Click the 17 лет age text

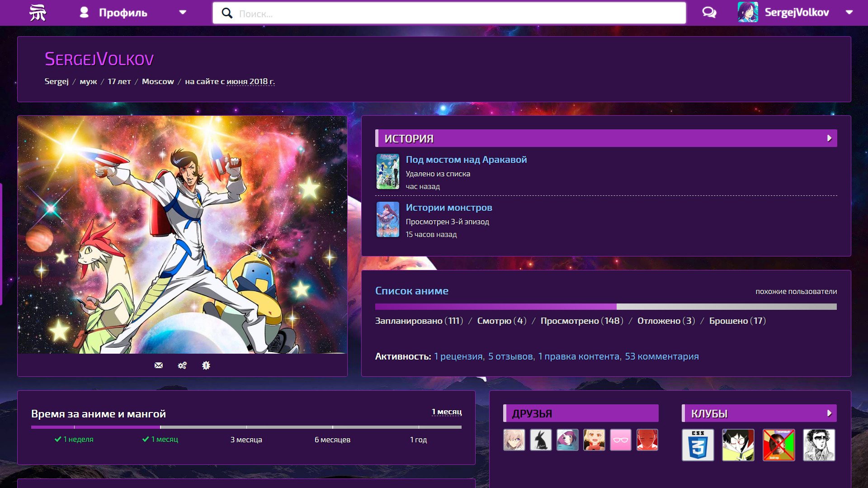click(119, 81)
